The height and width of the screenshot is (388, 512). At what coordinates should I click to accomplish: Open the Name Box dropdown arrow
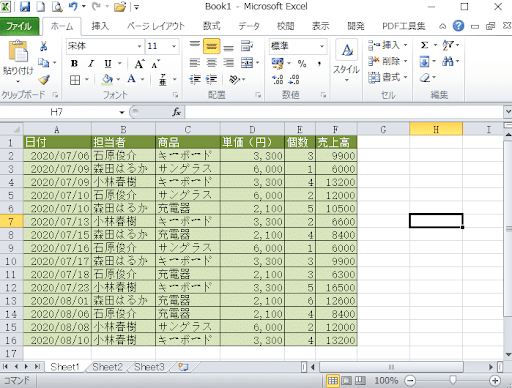pos(122,113)
